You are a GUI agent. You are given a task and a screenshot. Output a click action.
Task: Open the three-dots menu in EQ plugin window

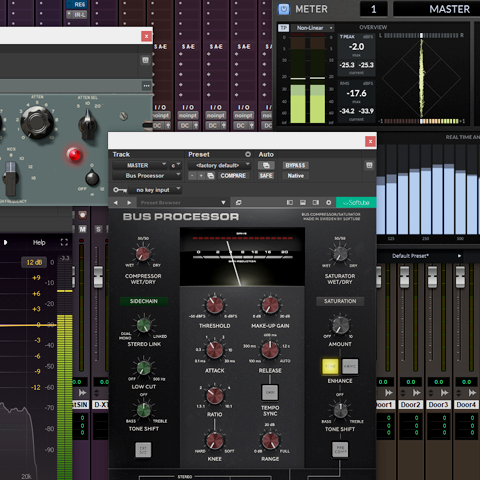click(x=146, y=86)
